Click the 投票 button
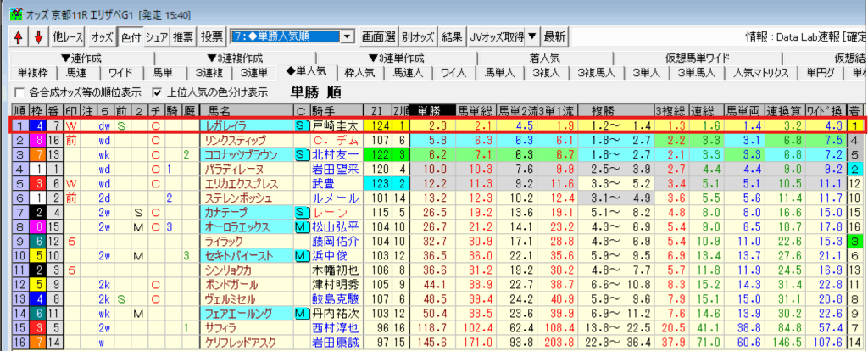This screenshot has height=351, width=868. coord(212,36)
